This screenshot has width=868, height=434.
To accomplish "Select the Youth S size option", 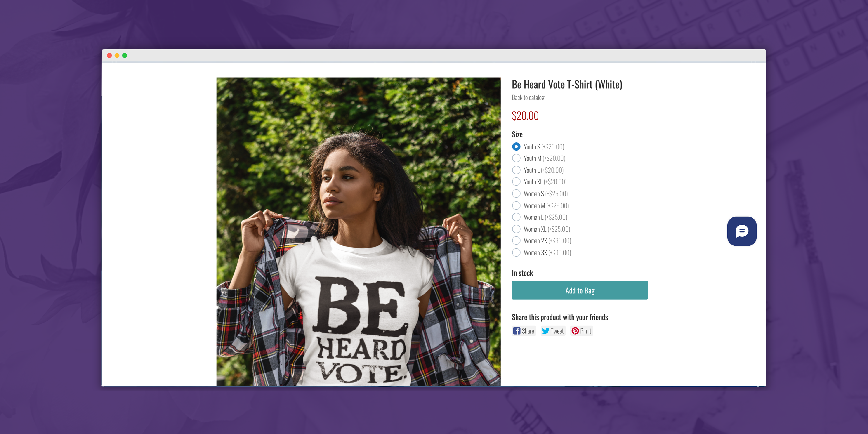I will (x=516, y=146).
